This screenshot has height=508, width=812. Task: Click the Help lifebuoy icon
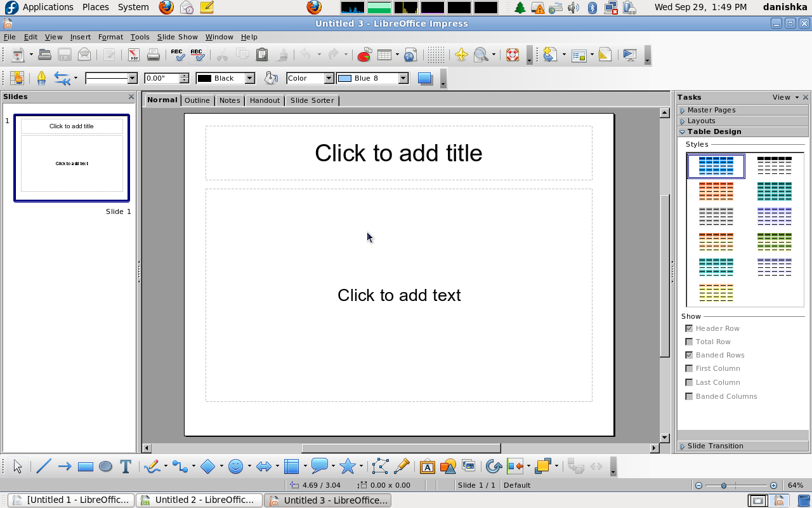(513, 55)
